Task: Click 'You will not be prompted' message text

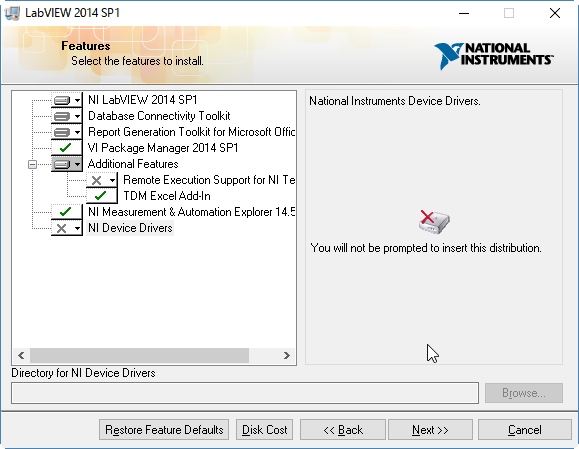Action: [426, 248]
